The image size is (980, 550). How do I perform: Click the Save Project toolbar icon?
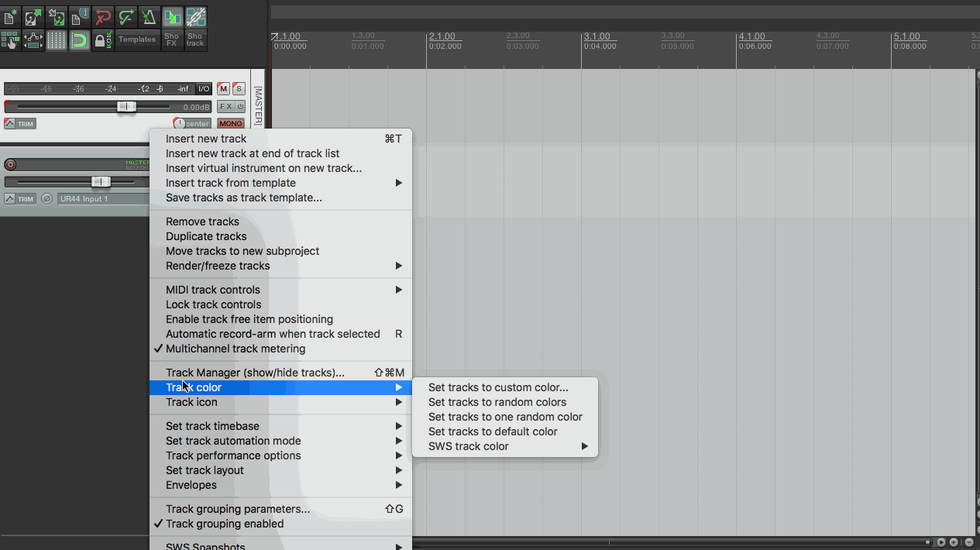point(57,16)
